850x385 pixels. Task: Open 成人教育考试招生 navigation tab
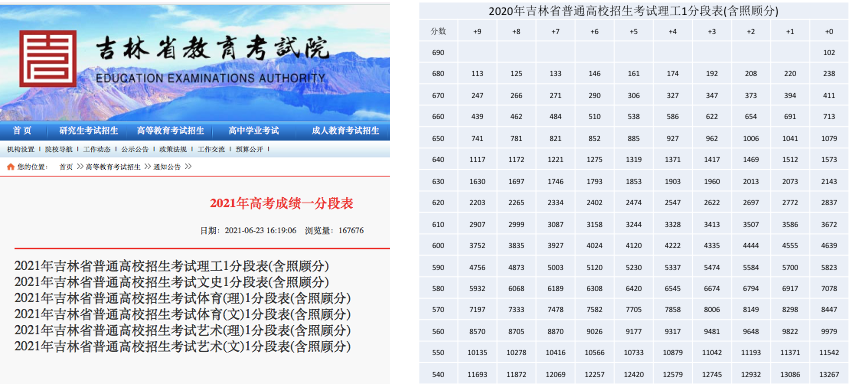pyautogui.click(x=345, y=131)
